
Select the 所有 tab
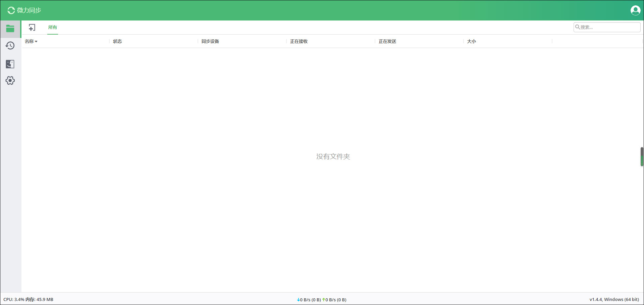point(53,28)
